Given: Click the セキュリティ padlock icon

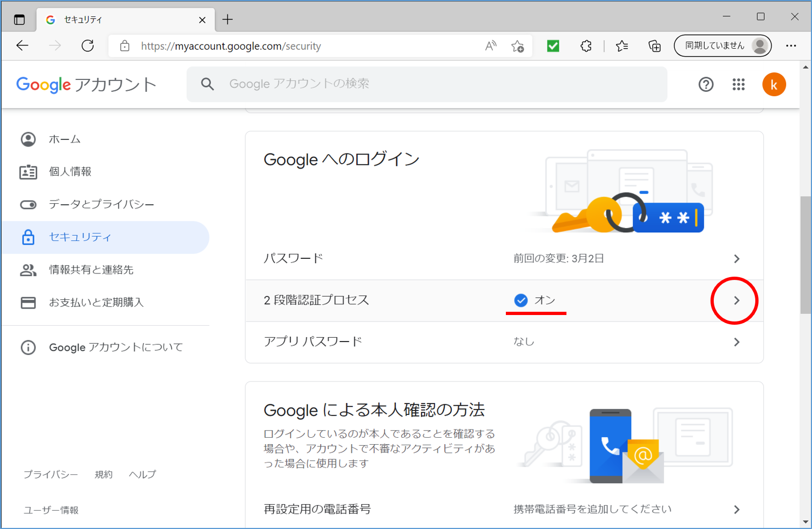Looking at the screenshot, I should click(28, 237).
